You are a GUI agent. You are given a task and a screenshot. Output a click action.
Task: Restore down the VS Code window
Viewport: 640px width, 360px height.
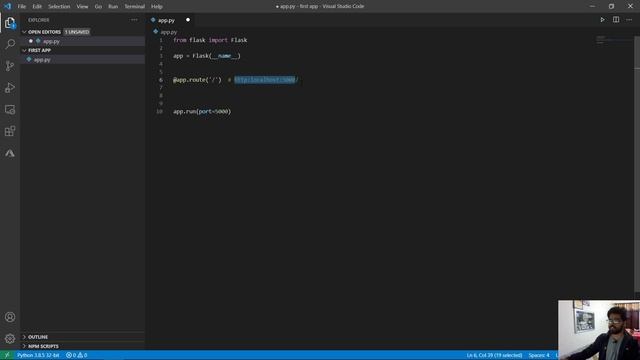(611, 6)
